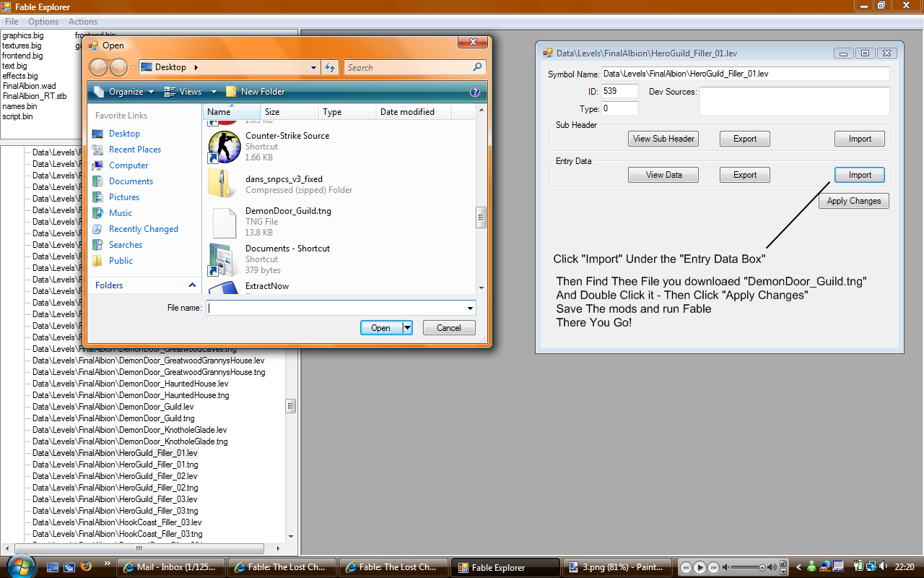The height and width of the screenshot is (578, 924).
Task: Open the Options menu
Action: coord(43,22)
